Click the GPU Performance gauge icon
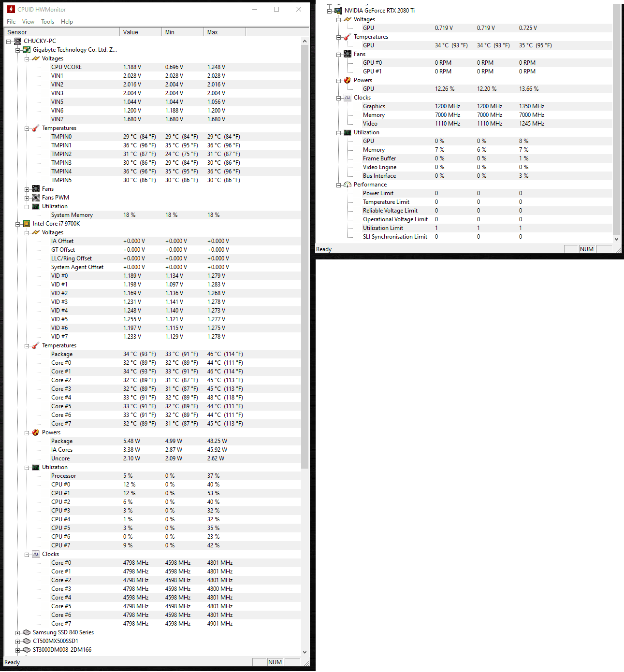The width and height of the screenshot is (624, 672). coord(348,185)
